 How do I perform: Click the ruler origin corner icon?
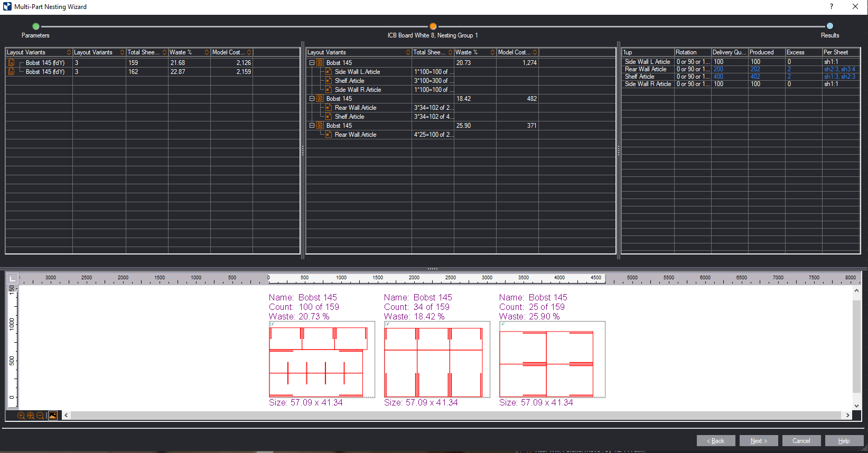(13, 278)
